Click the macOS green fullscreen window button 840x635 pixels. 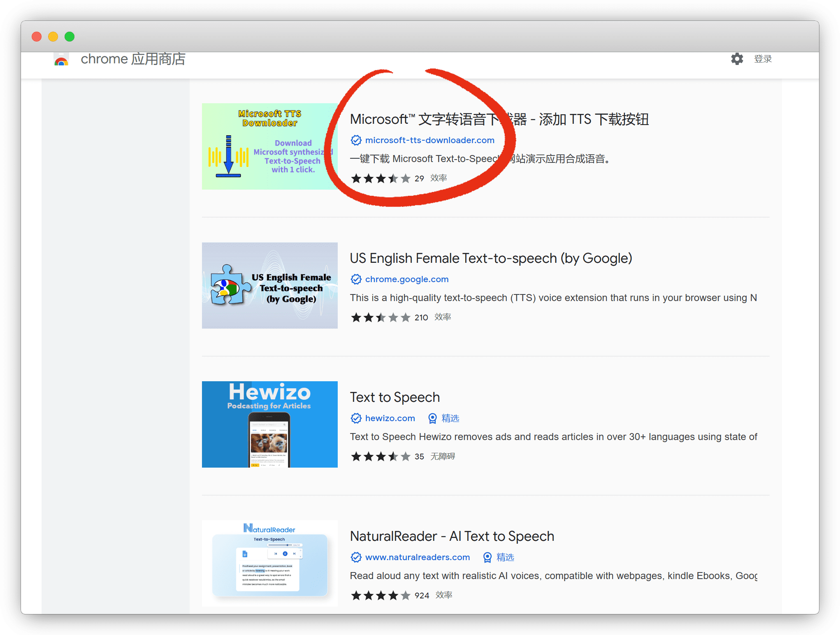coord(70,37)
